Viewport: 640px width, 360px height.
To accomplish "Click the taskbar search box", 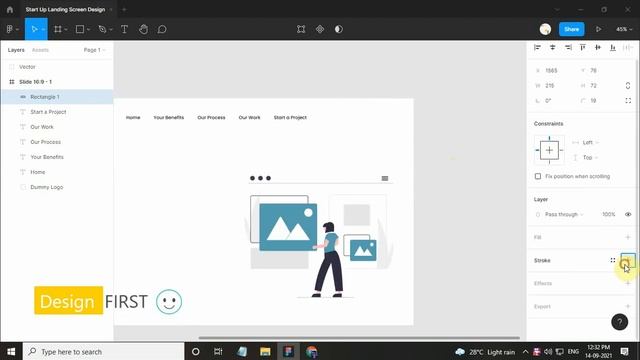I will pyautogui.click(x=104, y=351).
